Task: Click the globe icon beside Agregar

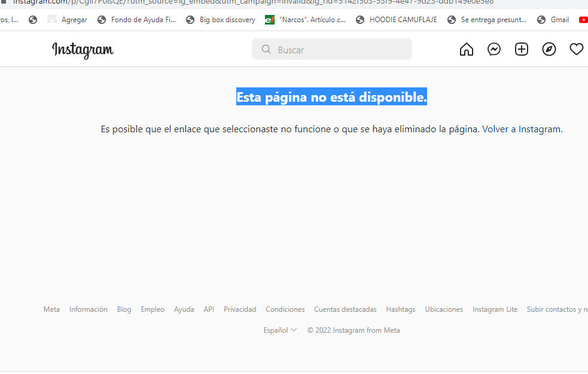Action: point(33,20)
